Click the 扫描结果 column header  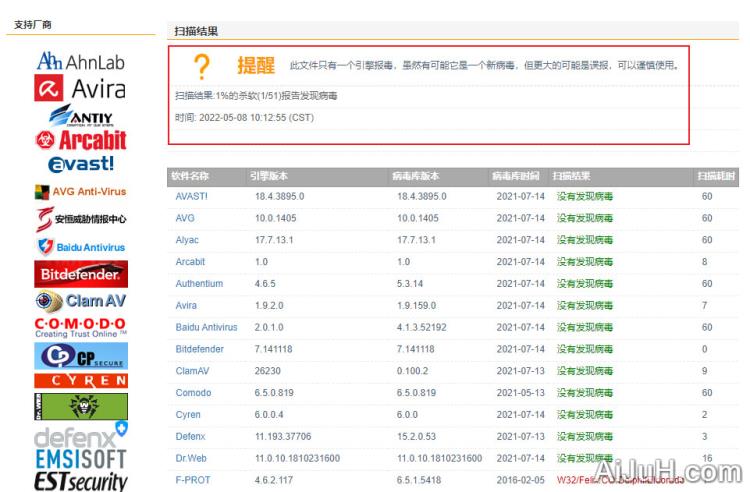(571, 175)
